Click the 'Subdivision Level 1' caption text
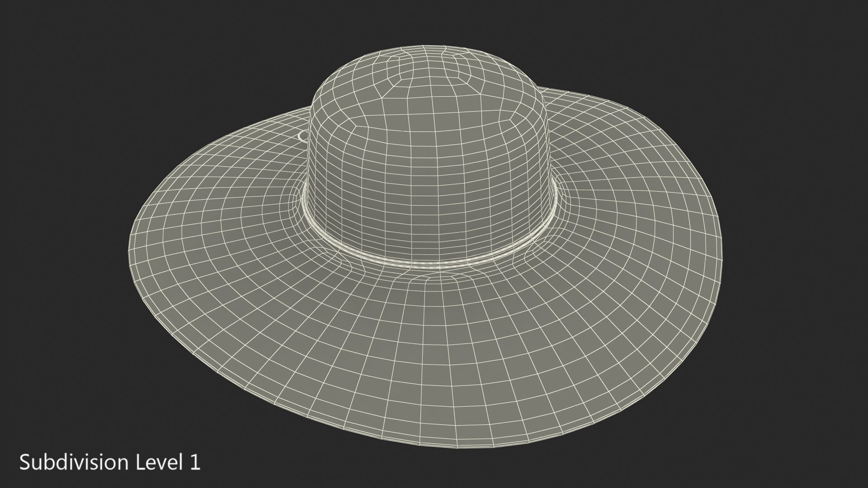The height and width of the screenshot is (488, 868). pos(109,462)
